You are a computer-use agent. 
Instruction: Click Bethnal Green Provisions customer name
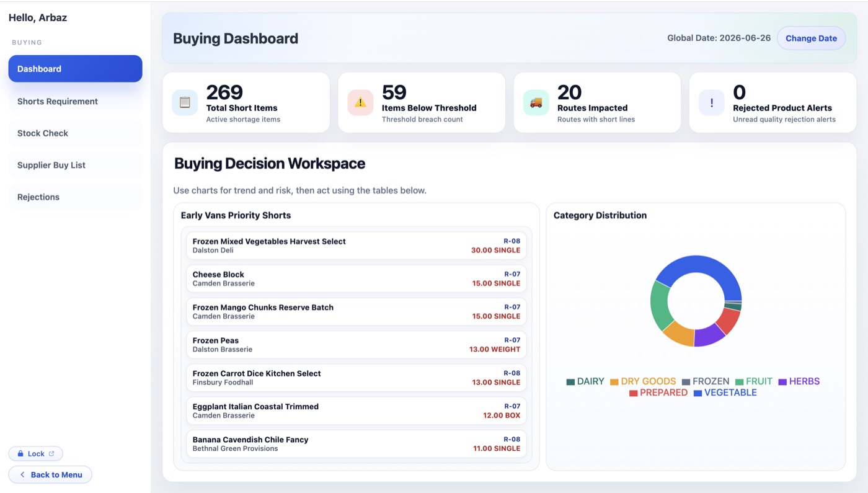(x=236, y=448)
